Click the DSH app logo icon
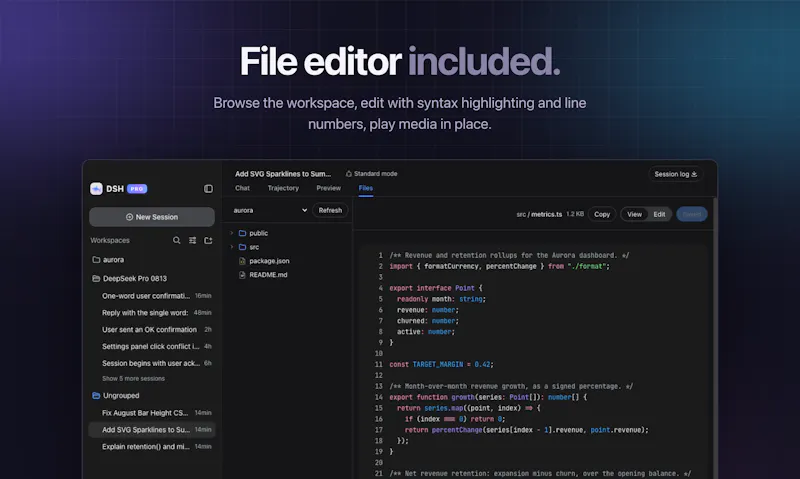The image size is (800, 479). [x=96, y=189]
